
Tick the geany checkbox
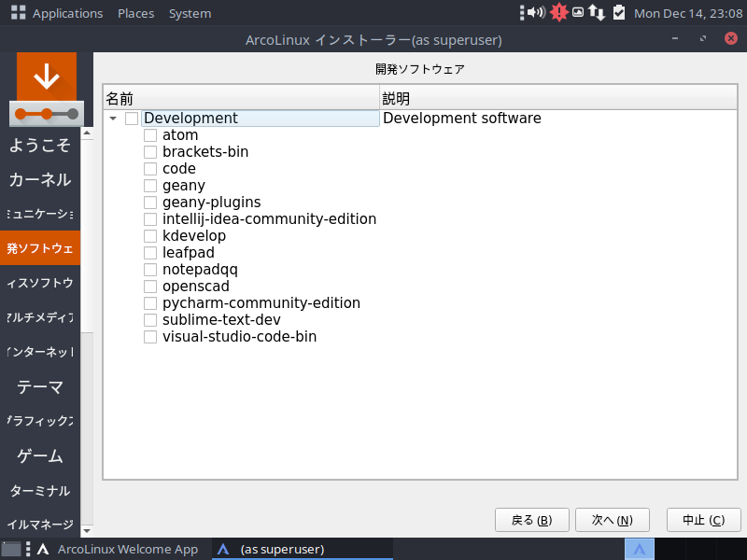click(x=150, y=185)
